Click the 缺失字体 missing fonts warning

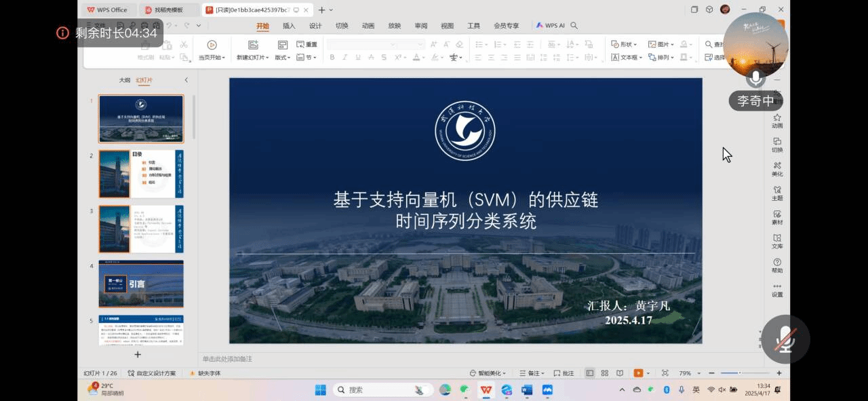[206, 373]
